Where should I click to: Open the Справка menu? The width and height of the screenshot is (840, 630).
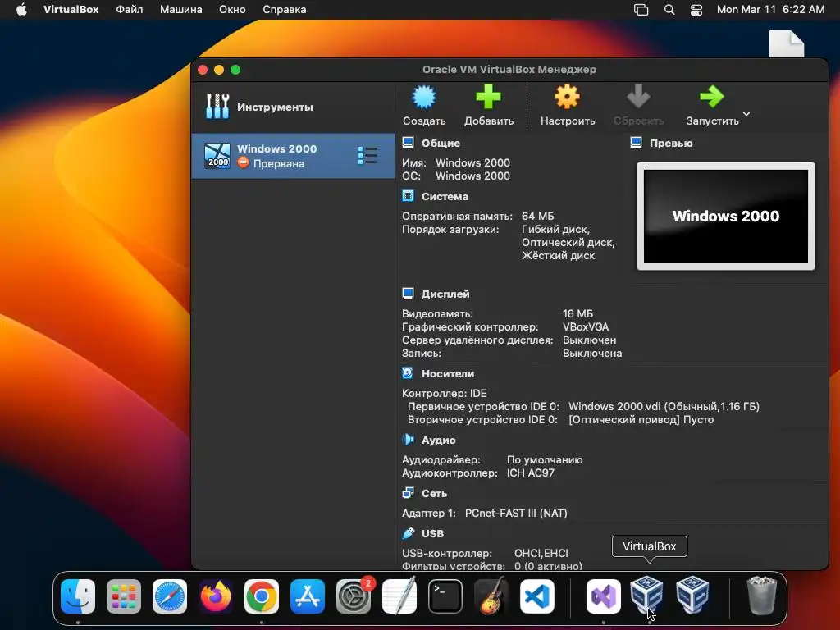click(x=284, y=10)
